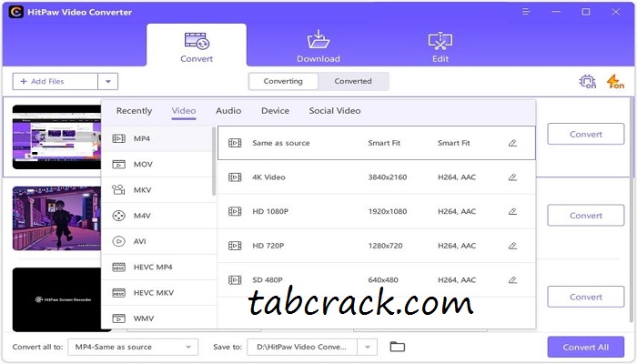Select the Recently format tab
This screenshot has width=637, height=364.
coord(134,110)
